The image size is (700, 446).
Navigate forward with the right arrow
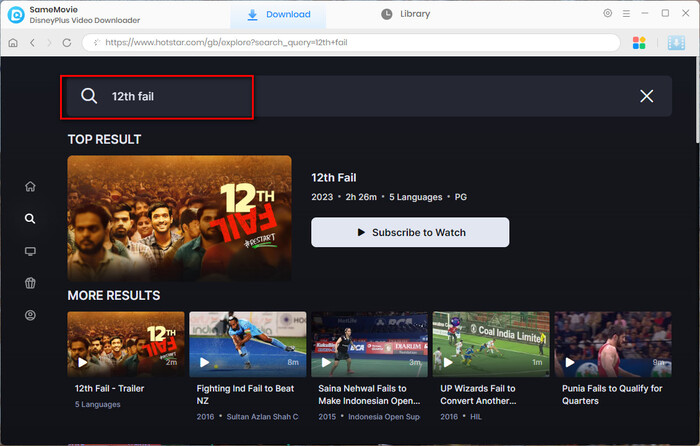(x=49, y=43)
